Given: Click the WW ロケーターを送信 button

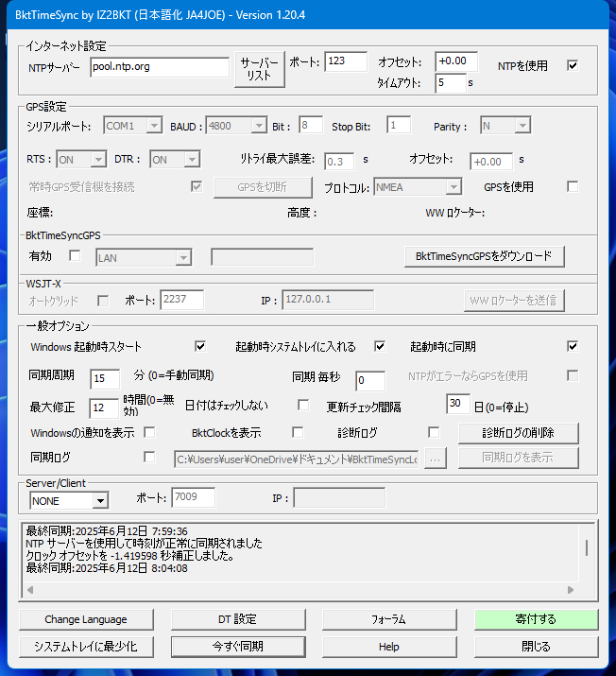Looking at the screenshot, I should click(x=514, y=301).
